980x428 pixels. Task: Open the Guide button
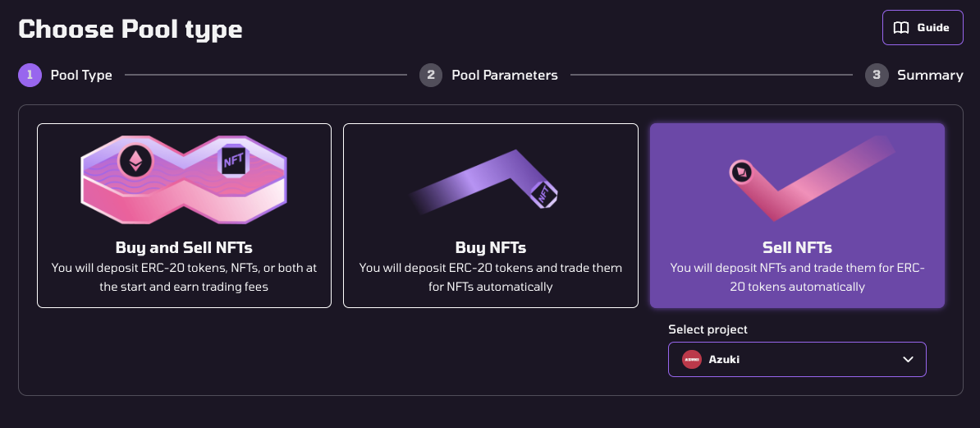[923, 28]
